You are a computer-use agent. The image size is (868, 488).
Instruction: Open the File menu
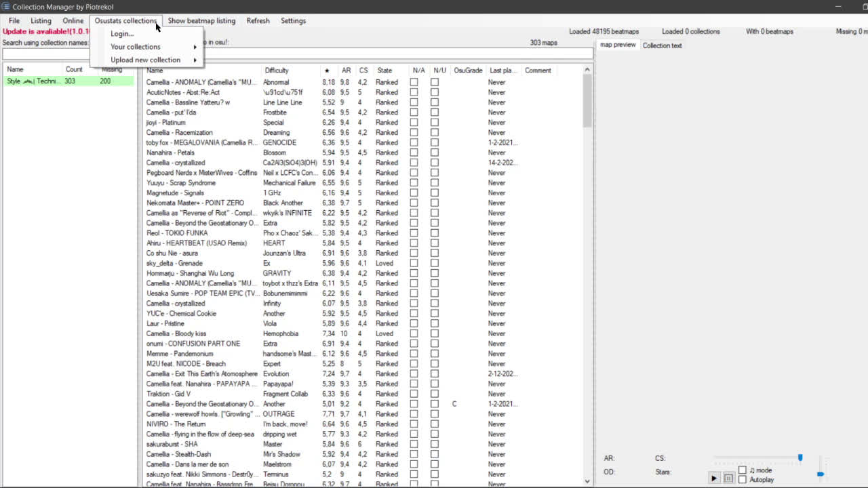coord(14,20)
